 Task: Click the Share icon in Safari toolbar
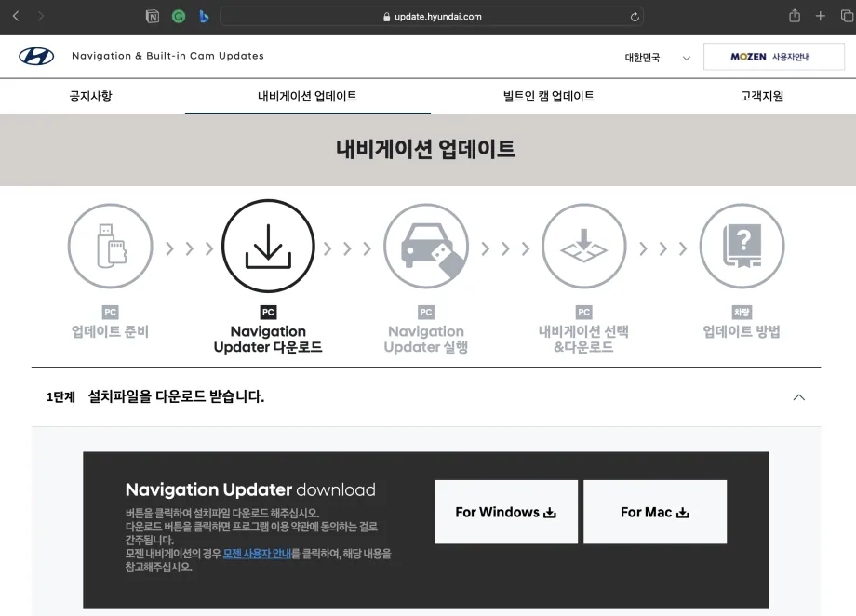click(796, 15)
